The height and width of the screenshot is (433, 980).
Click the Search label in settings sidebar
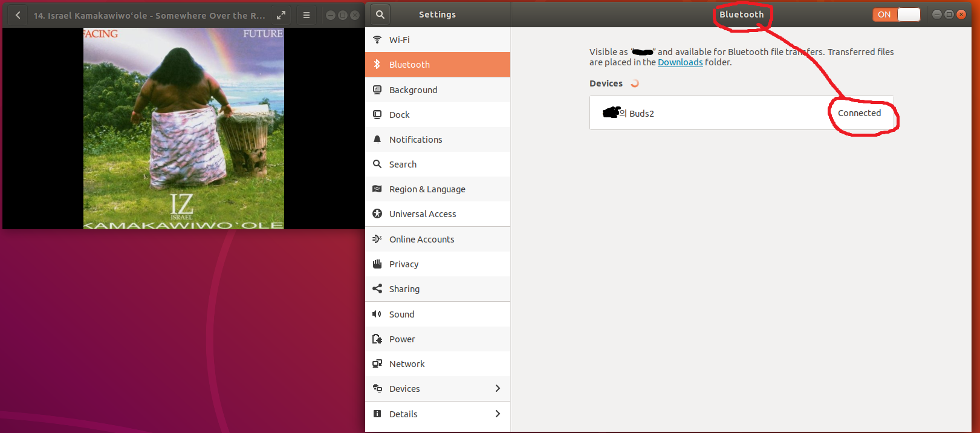point(403,164)
